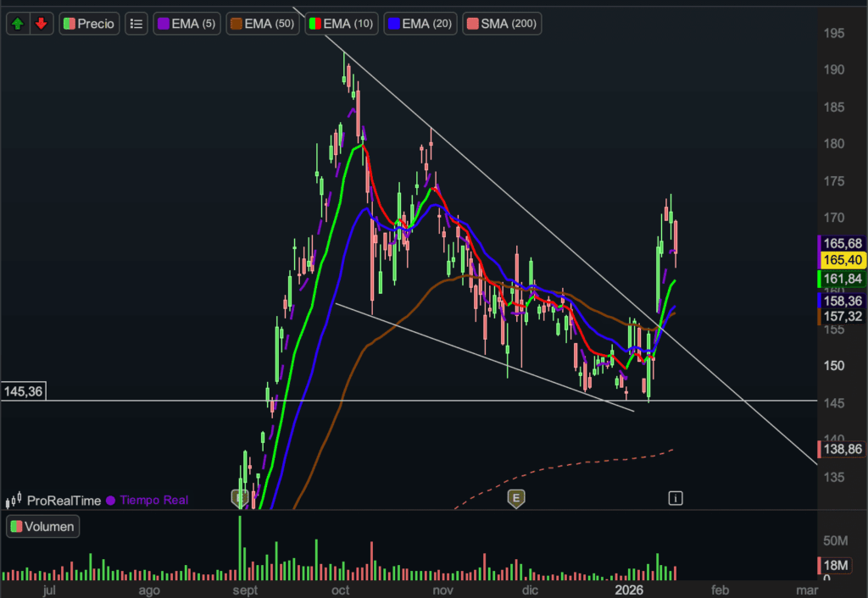Click the earnings marker near September
This screenshot has height=598, width=868.
coord(241,497)
